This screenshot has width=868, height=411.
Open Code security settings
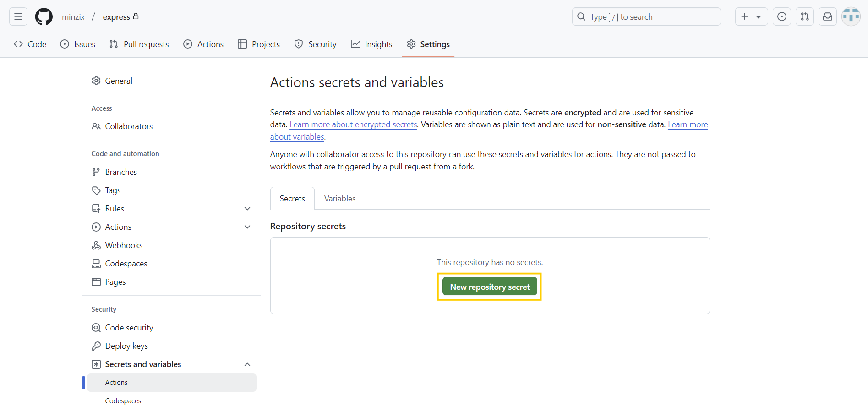[129, 328]
